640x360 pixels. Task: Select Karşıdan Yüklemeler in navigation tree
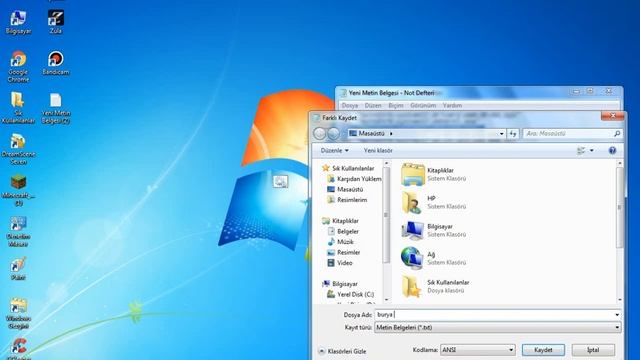coord(354,179)
